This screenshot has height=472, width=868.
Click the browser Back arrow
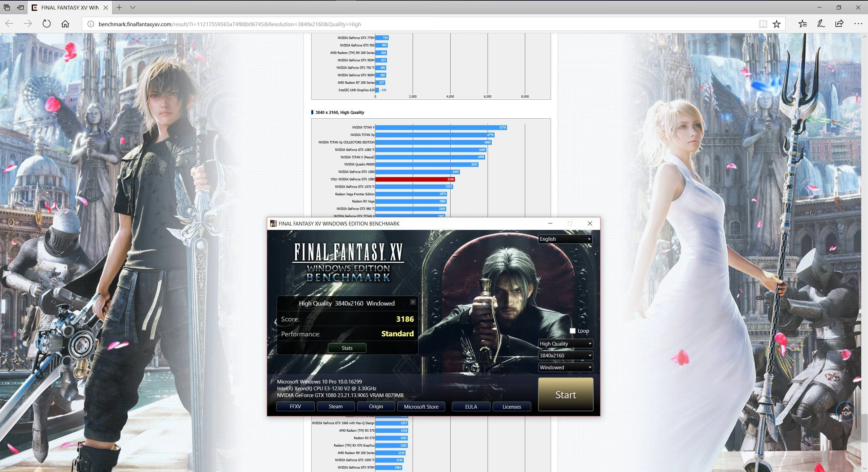(9, 24)
